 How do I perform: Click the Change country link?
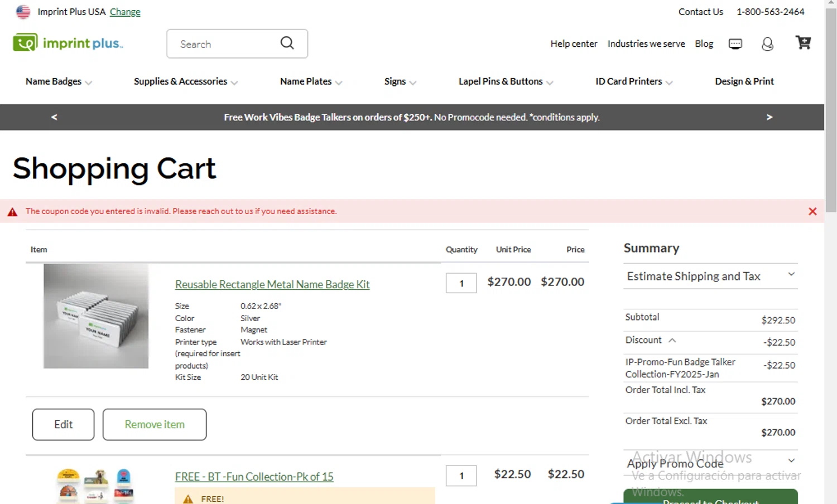coord(125,12)
